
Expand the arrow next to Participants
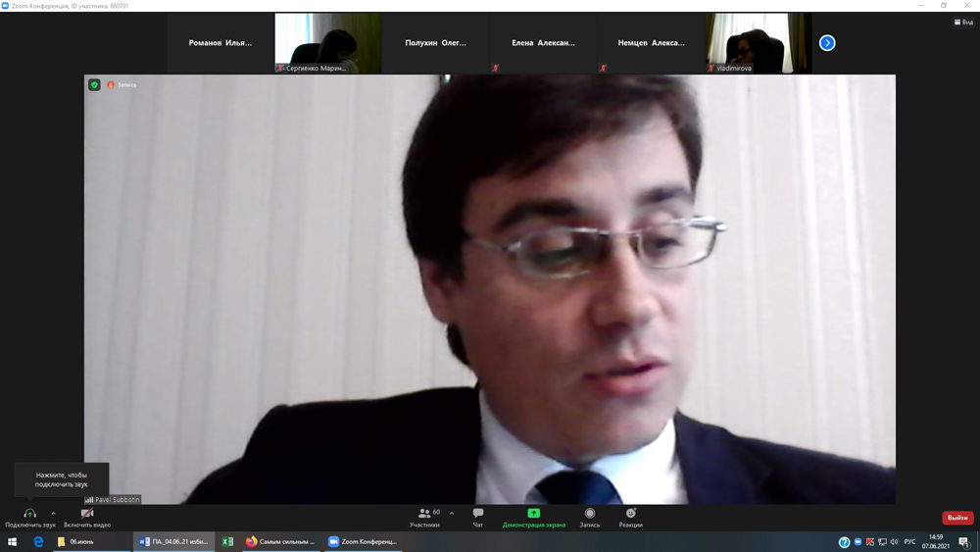pos(452,513)
